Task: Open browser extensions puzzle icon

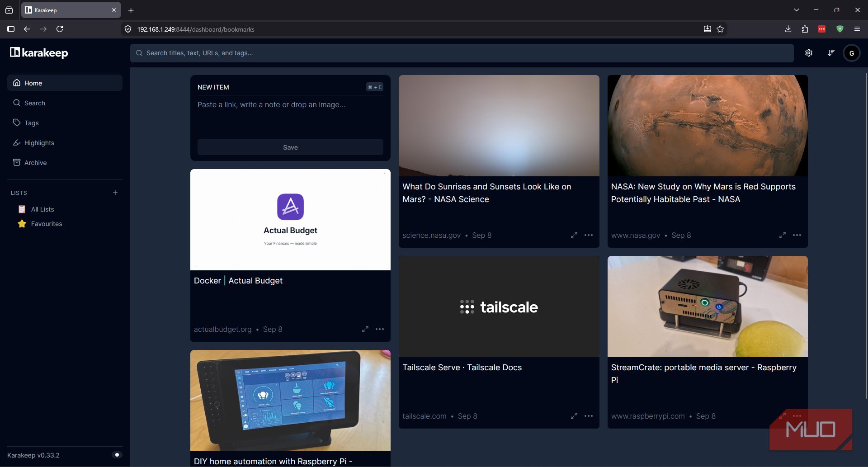Action: tap(805, 29)
